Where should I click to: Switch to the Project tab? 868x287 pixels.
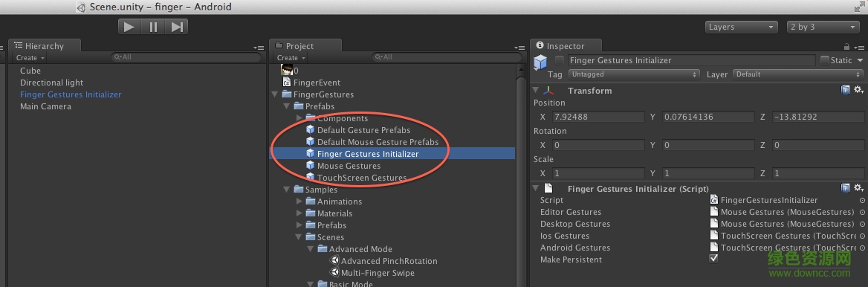305,46
